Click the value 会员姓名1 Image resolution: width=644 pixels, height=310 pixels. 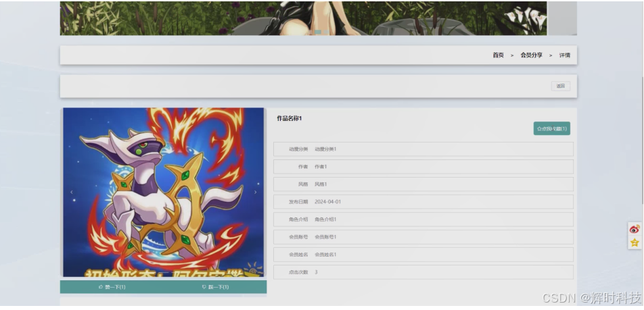(x=325, y=255)
